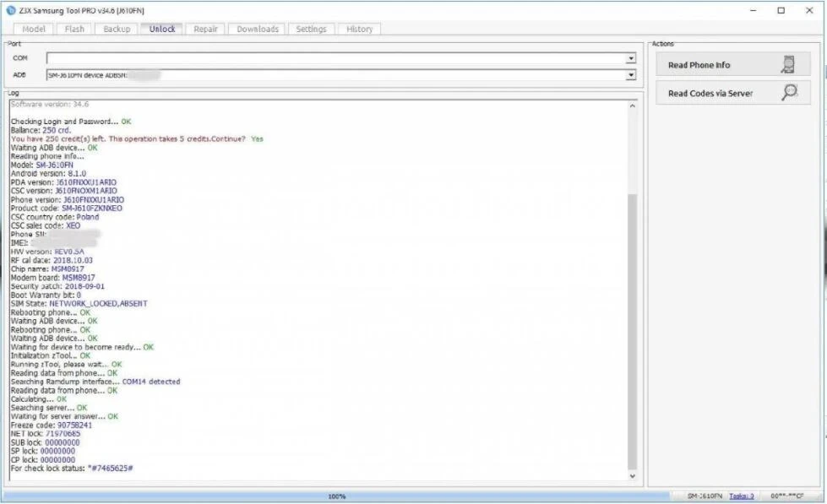827x504 pixels.
Task: Click the log vertical scrollbar thumb
Action: (633, 332)
